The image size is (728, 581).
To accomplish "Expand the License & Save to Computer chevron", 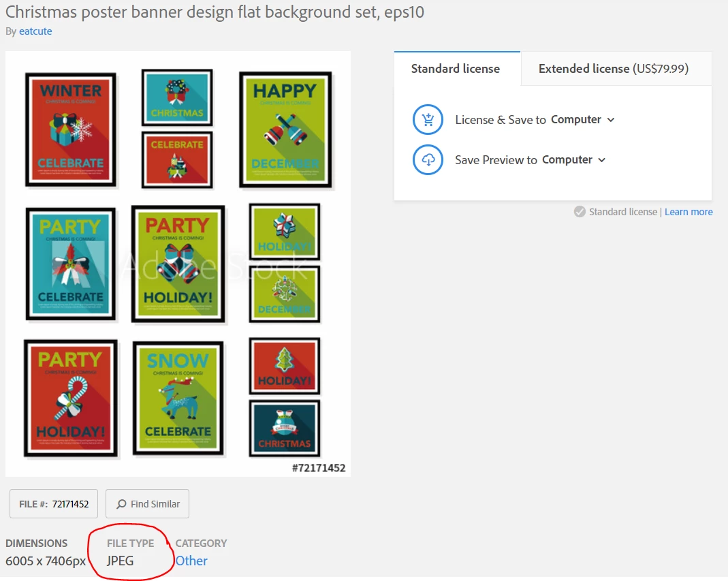I will pos(611,120).
